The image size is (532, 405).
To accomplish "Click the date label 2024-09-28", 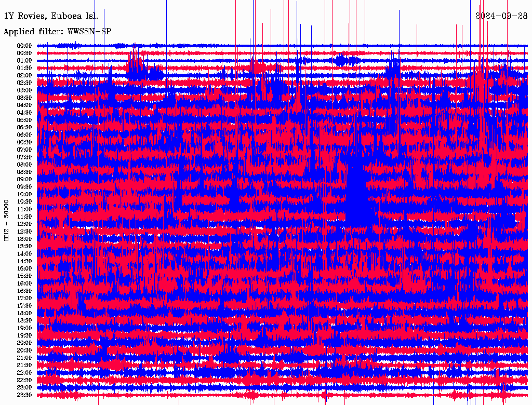I will point(501,16).
